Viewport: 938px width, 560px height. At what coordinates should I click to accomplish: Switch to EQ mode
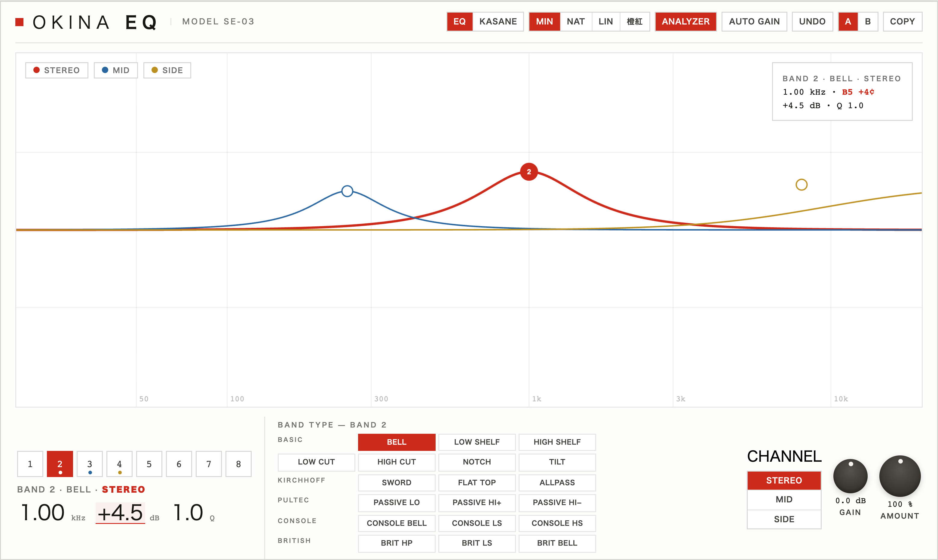coord(459,22)
